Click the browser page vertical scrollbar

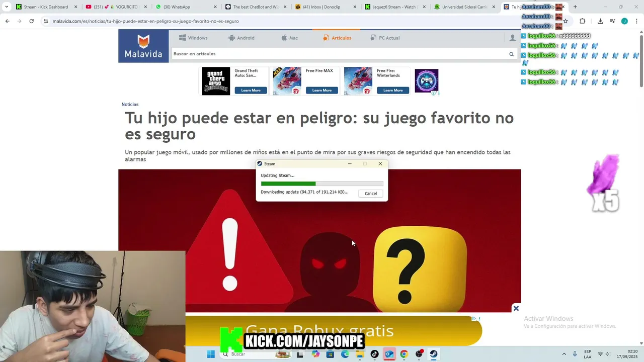click(641, 60)
